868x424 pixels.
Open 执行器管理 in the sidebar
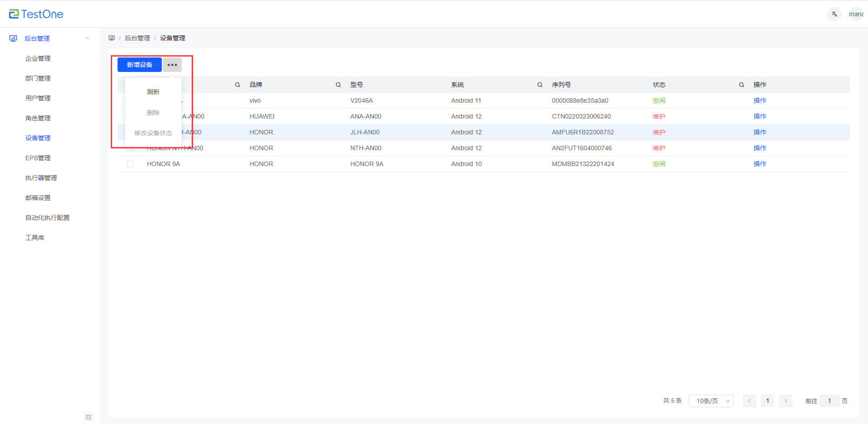tap(41, 178)
